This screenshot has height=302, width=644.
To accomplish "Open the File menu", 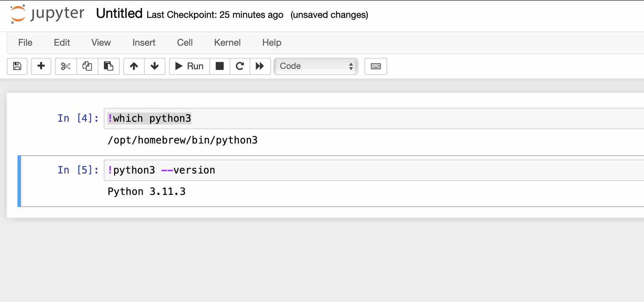I will pos(25,42).
